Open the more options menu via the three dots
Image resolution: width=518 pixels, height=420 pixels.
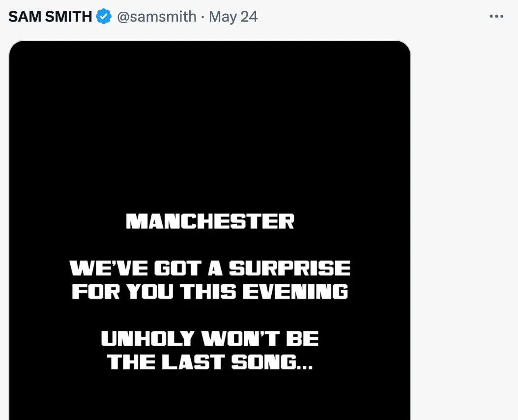[497, 16]
